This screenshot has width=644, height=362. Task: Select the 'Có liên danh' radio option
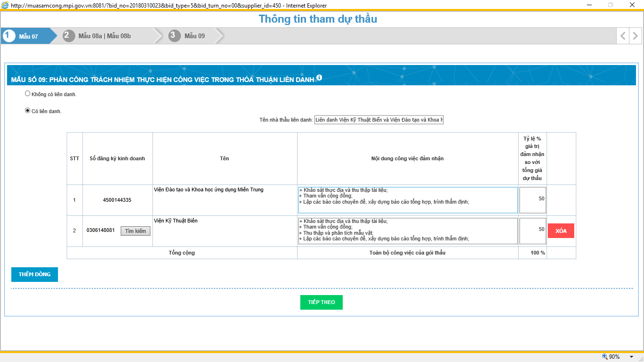tap(27, 111)
